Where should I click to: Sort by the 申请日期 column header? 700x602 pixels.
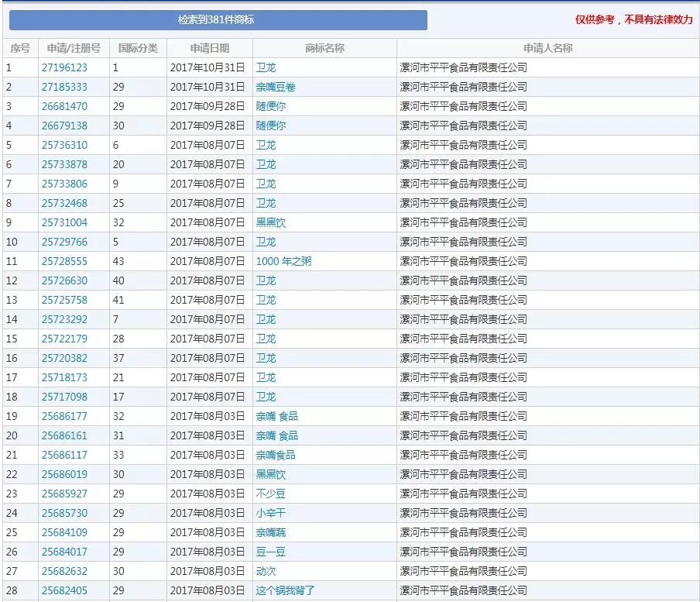coord(210,47)
